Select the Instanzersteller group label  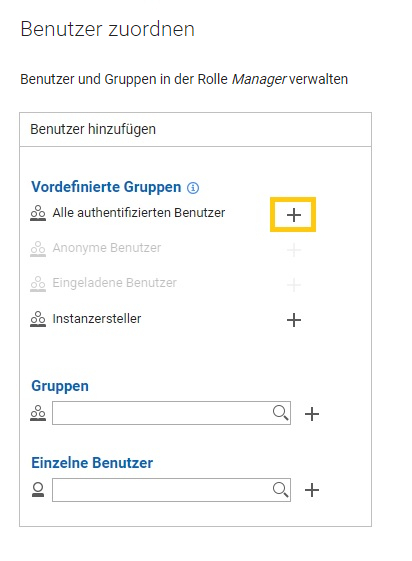pos(97,318)
